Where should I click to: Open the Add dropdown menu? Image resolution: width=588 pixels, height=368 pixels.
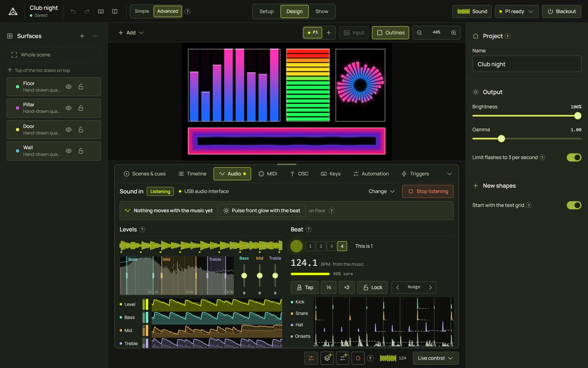(x=131, y=32)
